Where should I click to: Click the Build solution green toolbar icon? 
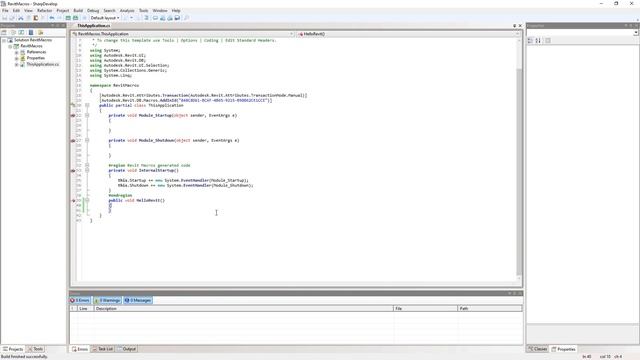click(x=68, y=18)
